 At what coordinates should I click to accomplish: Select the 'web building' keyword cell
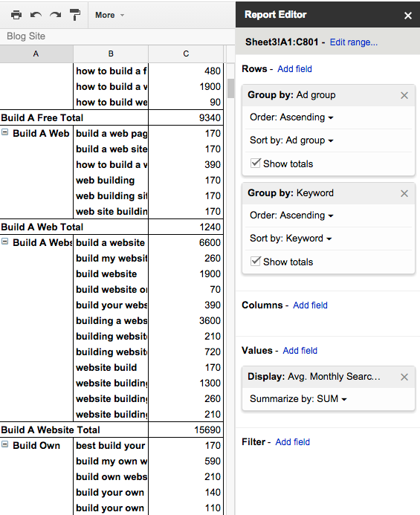pyautogui.click(x=111, y=181)
